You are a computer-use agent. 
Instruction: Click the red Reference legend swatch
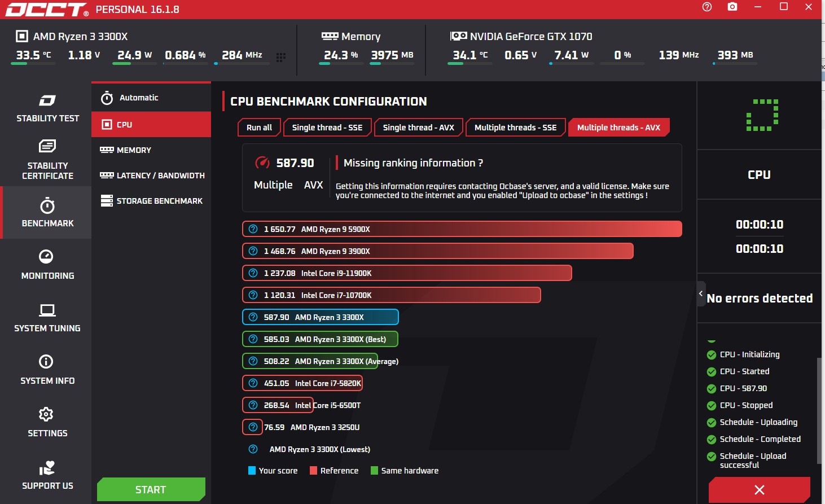[314, 471]
